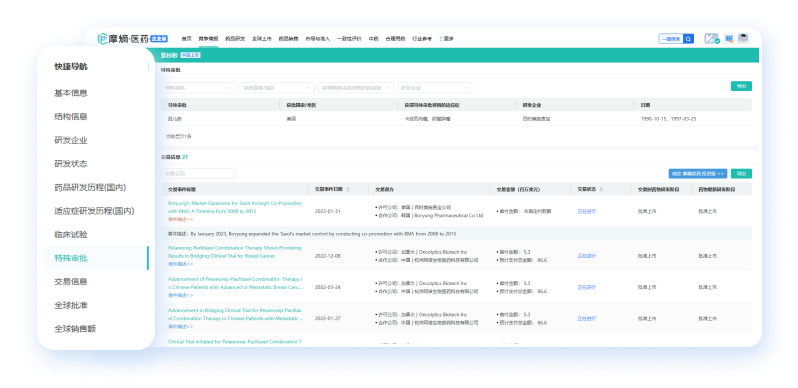Expand the 研发企业 filter dropdown
The width and height of the screenshot is (798, 388).
[x=435, y=88]
